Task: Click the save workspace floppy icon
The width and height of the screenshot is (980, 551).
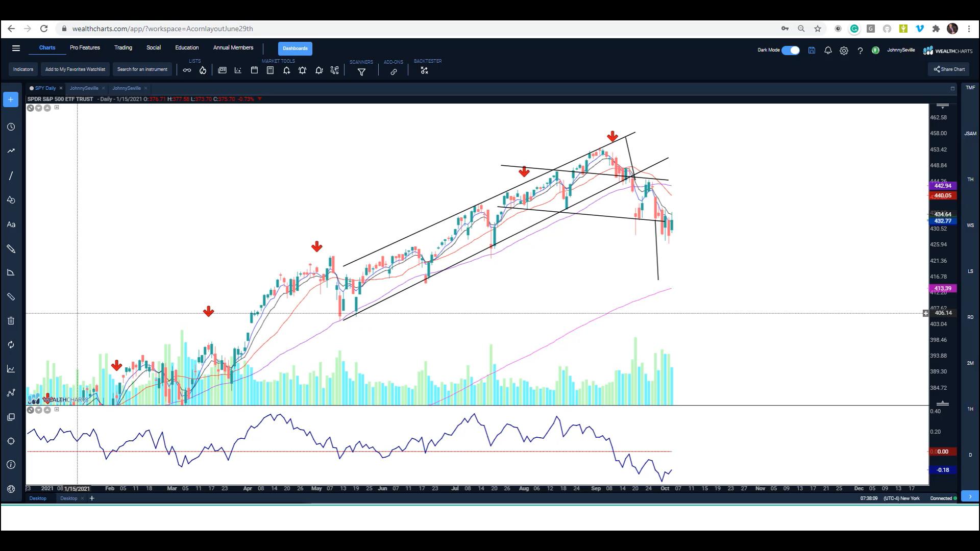Action: tap(812, 51)
